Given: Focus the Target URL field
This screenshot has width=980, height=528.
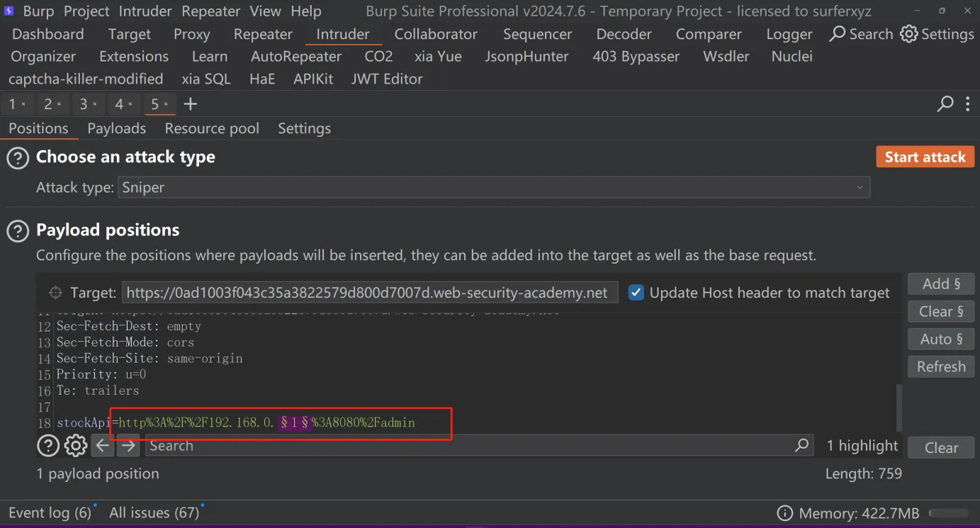Looking at the screenshot, I should [x=370, y=293].
